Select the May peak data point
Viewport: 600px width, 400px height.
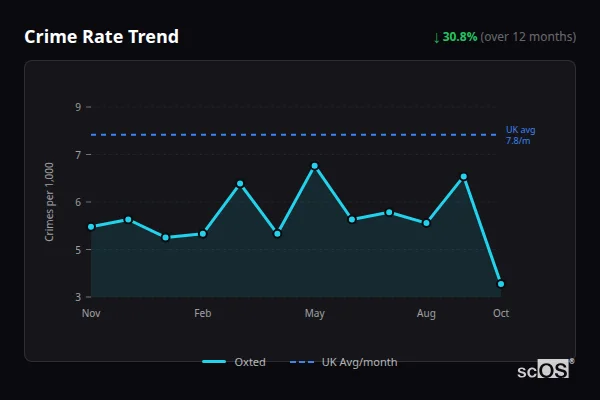click(x=315, y=166)
